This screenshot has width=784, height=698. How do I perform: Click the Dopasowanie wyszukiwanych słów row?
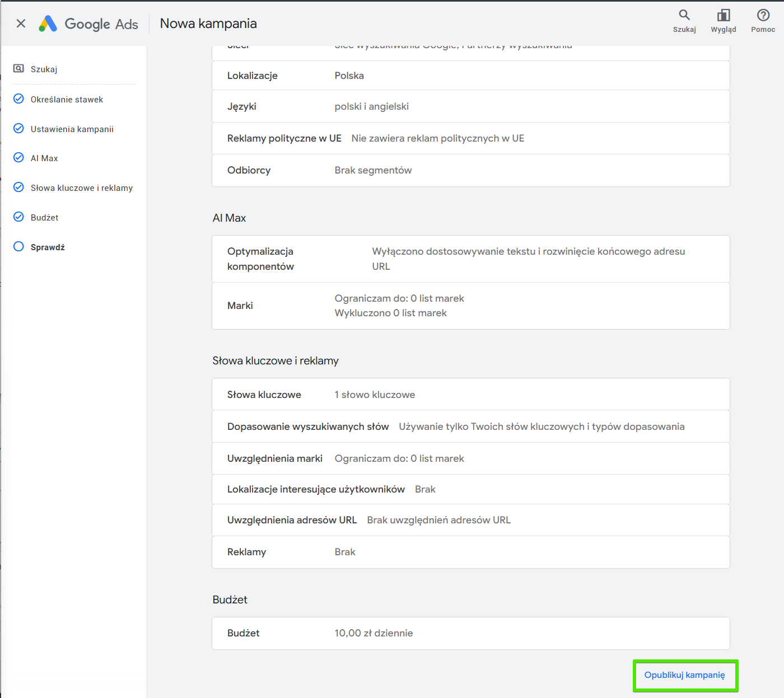(470, 427)
